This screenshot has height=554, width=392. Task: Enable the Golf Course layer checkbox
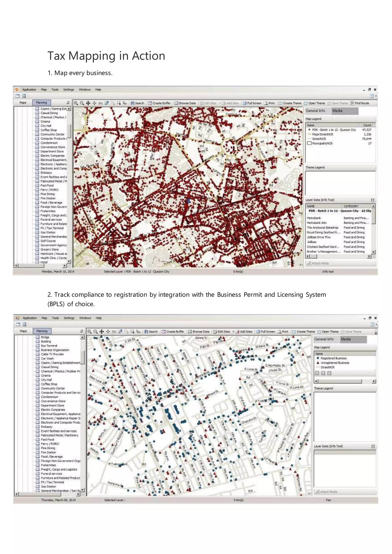[x=37, y=241]
